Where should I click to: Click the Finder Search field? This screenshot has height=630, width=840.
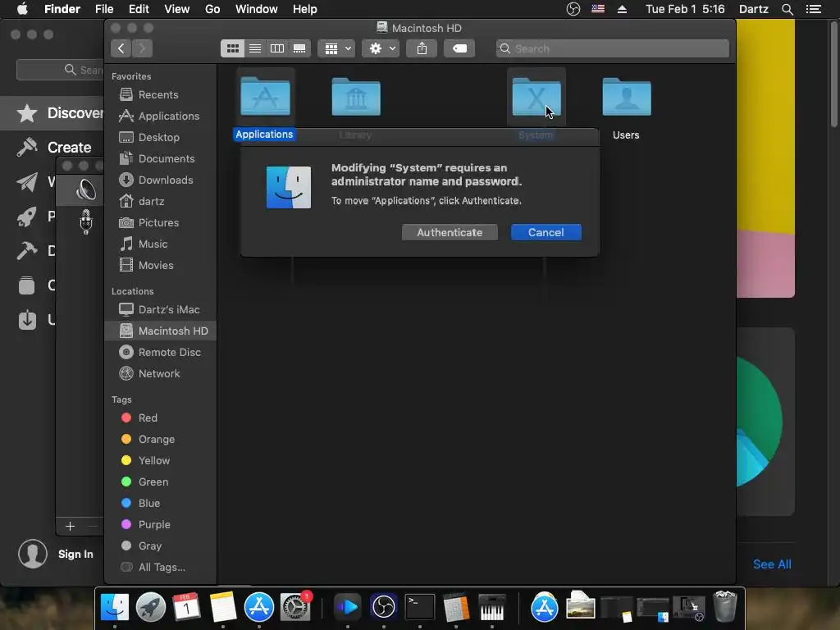(x=612, y=48)
